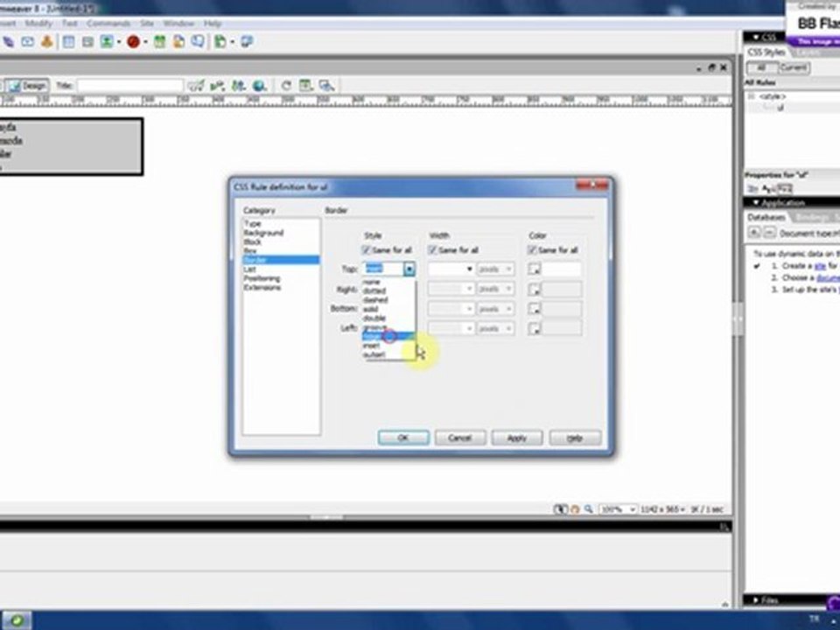Collapse the <style> tree node

point(752,96)
